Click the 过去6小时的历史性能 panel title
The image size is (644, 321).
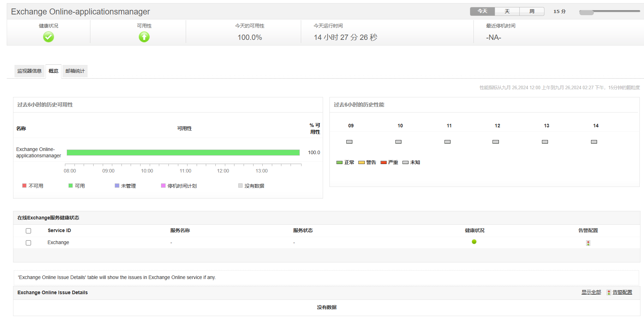[x=359, y=105]
